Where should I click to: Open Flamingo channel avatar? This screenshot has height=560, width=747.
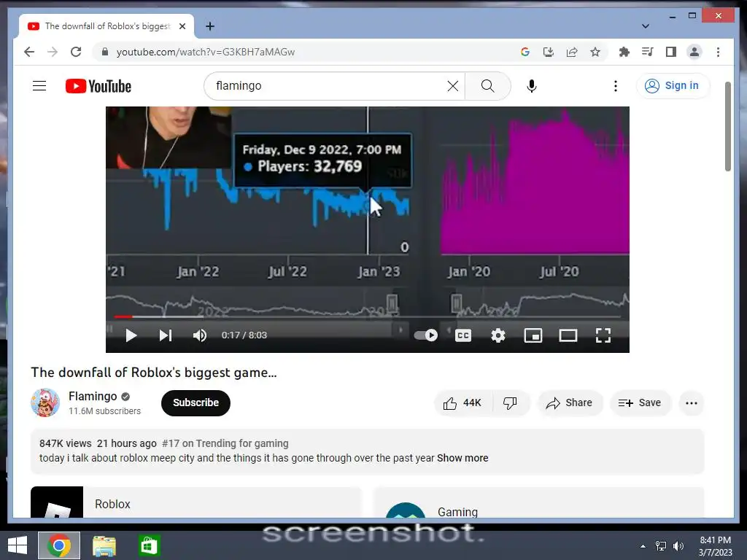[45, 402]
